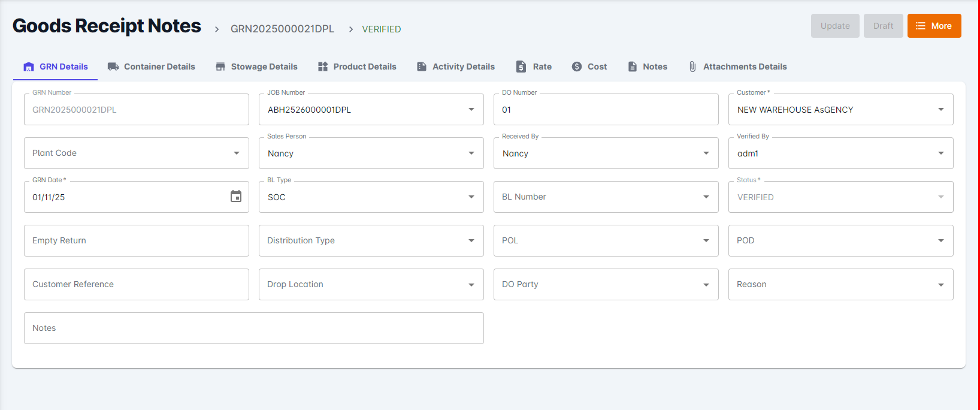
Task: Click the Customer Reference text field
Action: (x=136, y=285)
